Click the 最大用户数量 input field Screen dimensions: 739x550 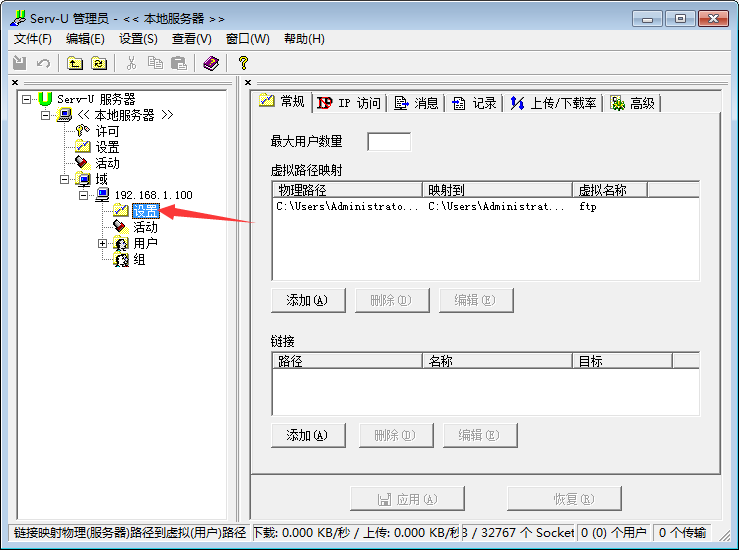389,141
